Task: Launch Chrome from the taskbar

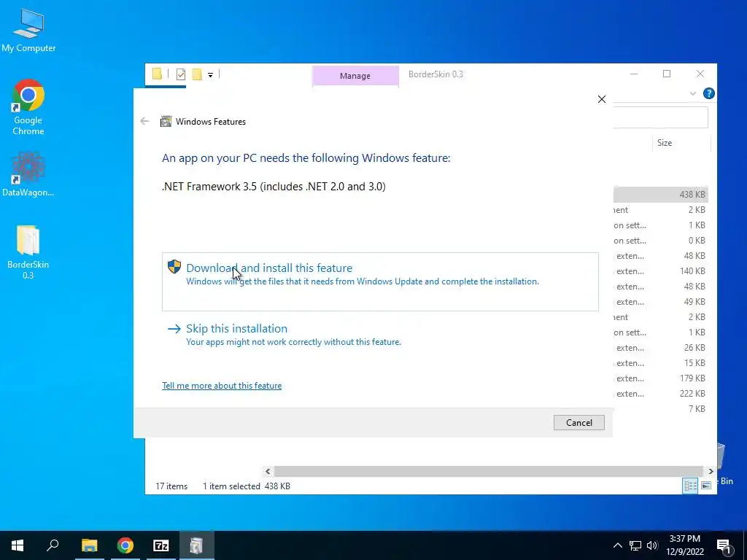Action: coord(125,545)
